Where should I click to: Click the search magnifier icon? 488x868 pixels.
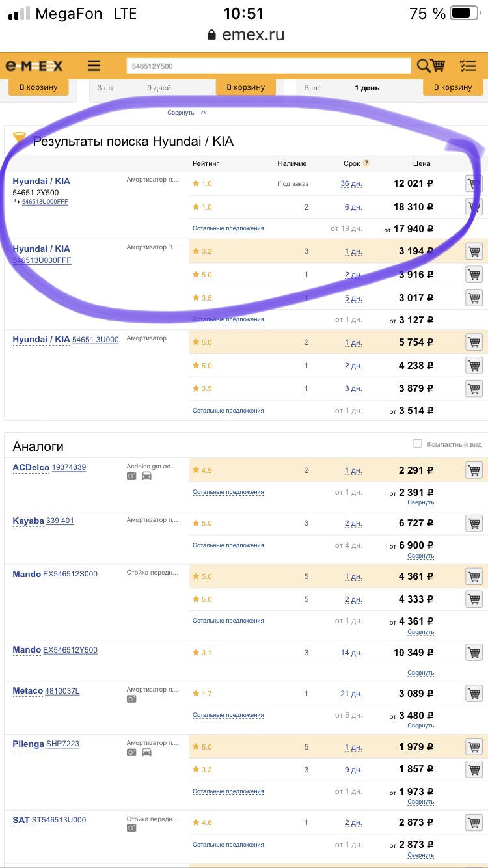pyautogui.click(x=423, y=66)
